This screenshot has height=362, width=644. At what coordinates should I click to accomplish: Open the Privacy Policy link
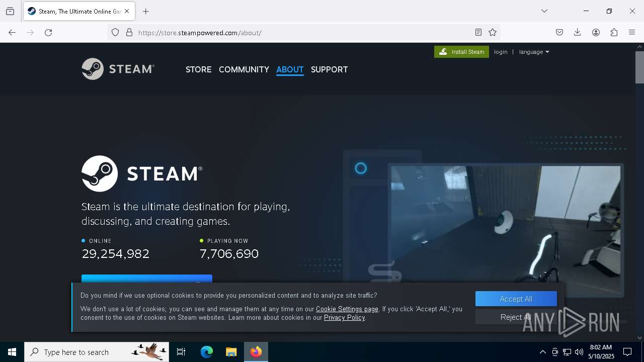pos(345,317)
